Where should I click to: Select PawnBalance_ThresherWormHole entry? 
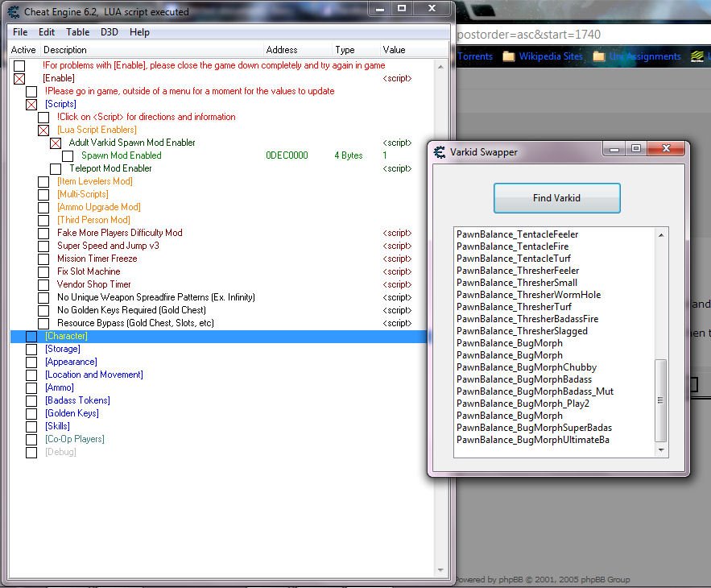click(x=529, y=295)
